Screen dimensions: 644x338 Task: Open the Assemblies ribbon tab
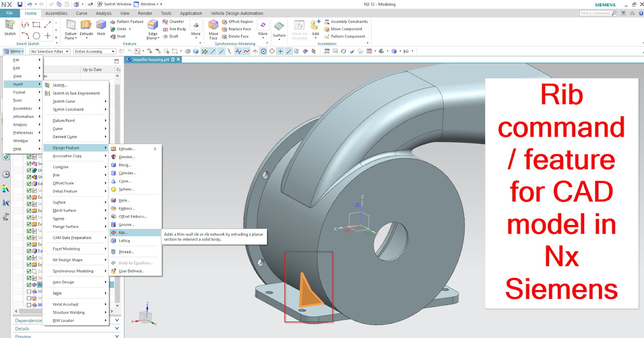pyautogui.click(x=56, y=13)
